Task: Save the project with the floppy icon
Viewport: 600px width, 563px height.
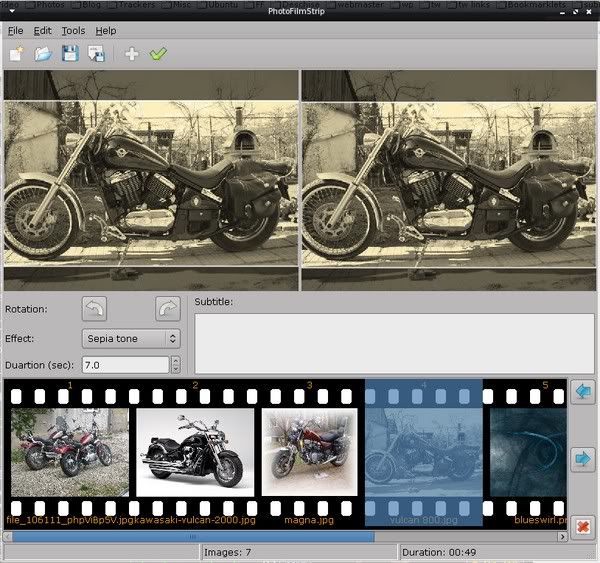Action: point(70,54)
